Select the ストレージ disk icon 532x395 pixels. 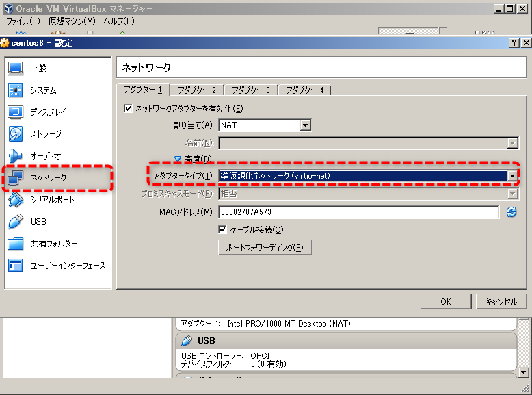(x=16, y=133)
